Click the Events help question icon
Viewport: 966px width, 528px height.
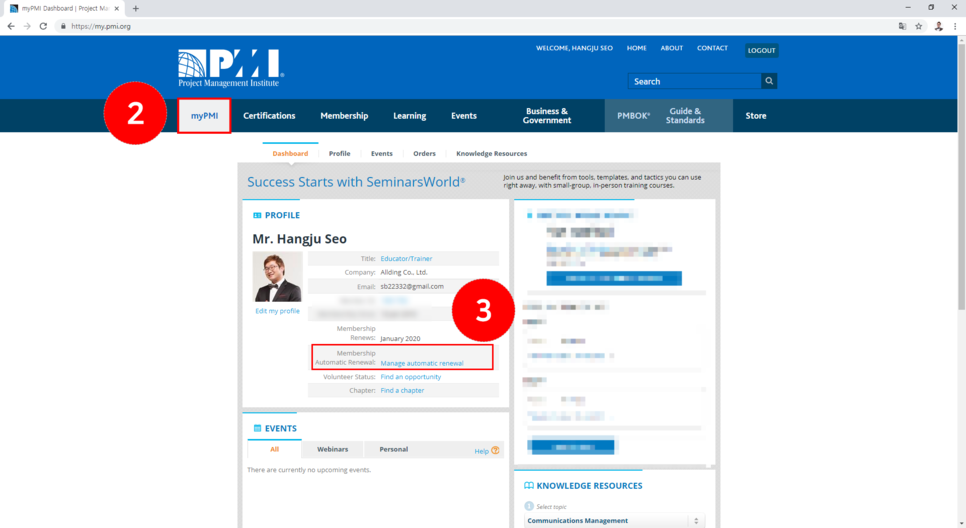(495, 450)
